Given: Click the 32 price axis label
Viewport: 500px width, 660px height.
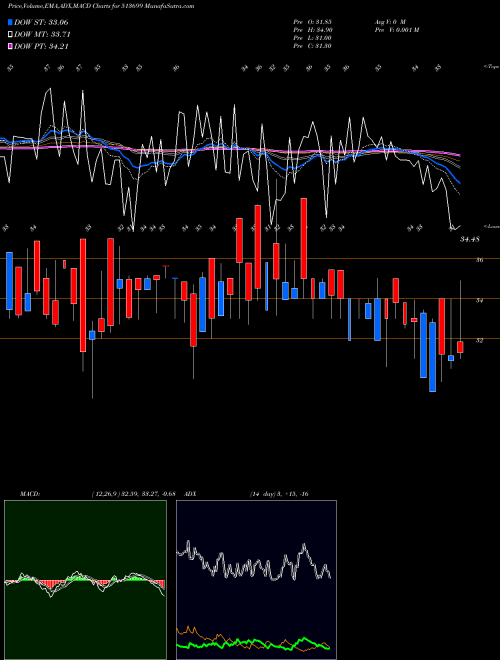Looking at the screenshot, I should tap(479, 341).
